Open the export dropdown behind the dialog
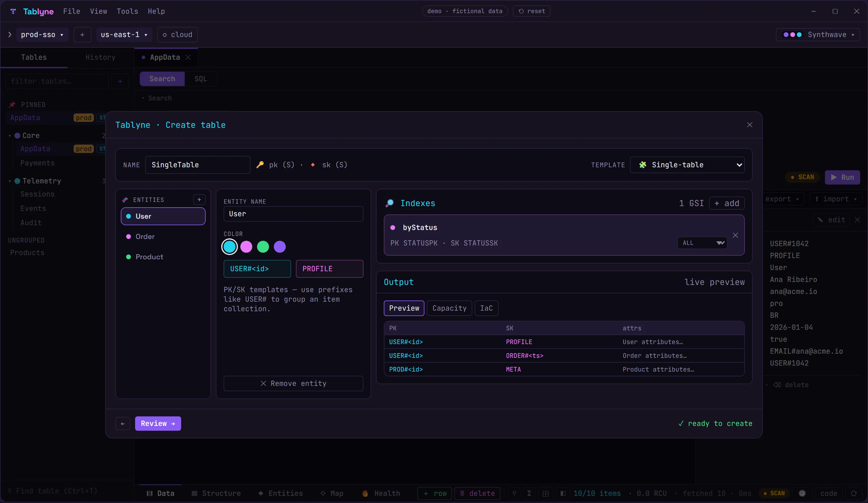The width and height of the screenshot is (868, 503). coord(782,199)
